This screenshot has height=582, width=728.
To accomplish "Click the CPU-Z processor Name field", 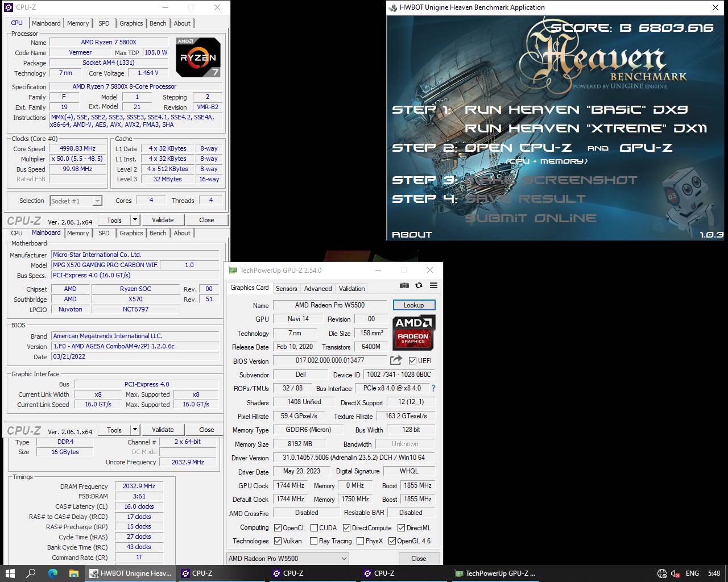I will (109, 42).
